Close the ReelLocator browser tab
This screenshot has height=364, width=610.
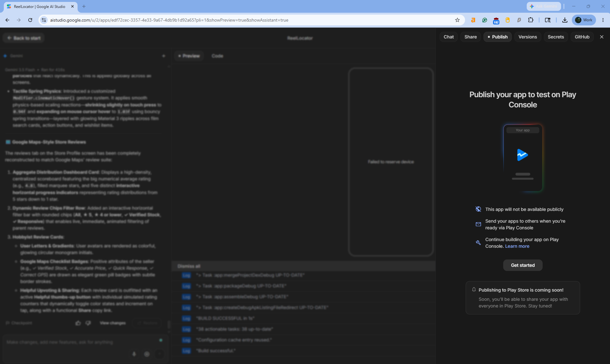[72, 6]
